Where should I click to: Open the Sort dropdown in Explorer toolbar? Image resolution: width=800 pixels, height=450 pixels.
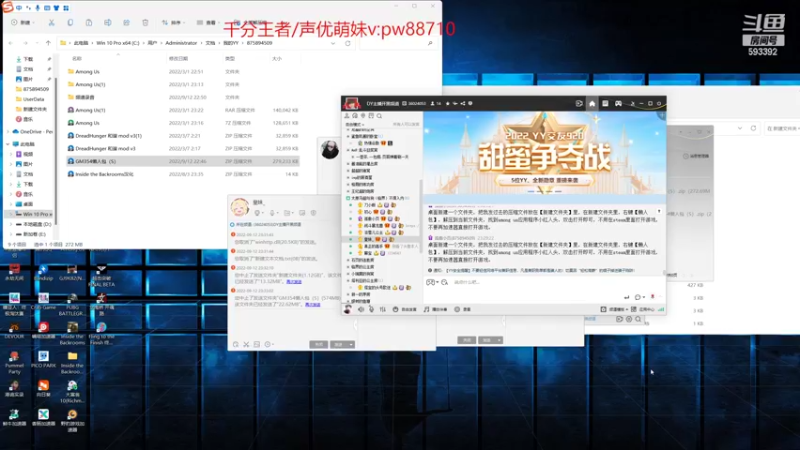point(173,22)
